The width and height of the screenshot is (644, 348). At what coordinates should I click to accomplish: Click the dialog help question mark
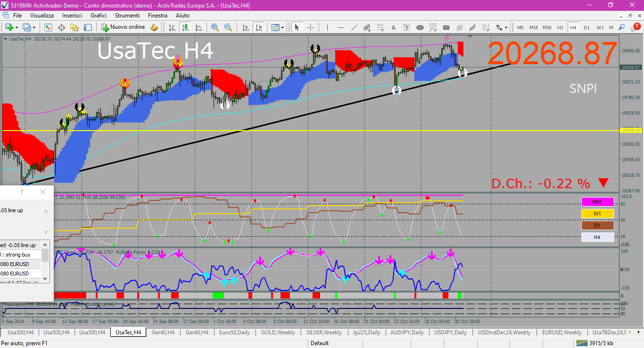click(21, 192)
